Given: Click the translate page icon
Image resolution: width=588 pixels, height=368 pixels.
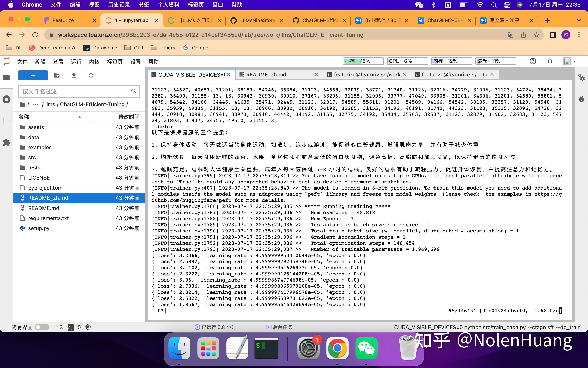Looking at the screenshot, I should pos(510,35).
